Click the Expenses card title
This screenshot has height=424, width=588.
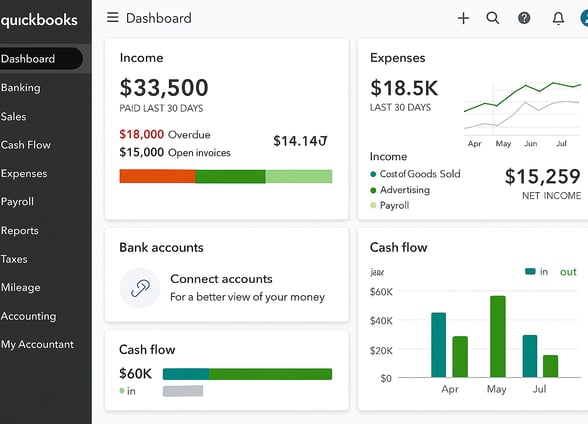tap(398, 58)
